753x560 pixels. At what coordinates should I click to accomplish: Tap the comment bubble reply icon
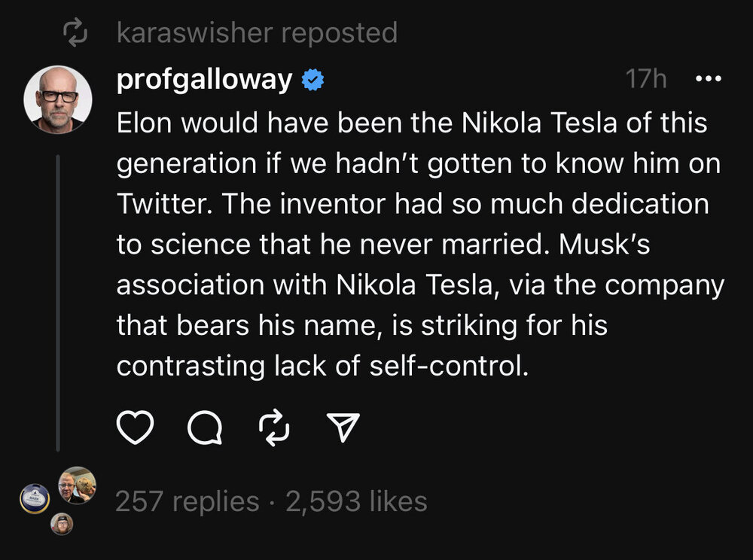[x=204, y=428]
